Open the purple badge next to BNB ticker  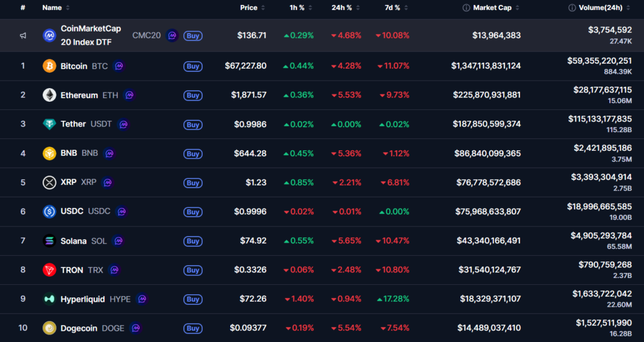tap(109, 153)
